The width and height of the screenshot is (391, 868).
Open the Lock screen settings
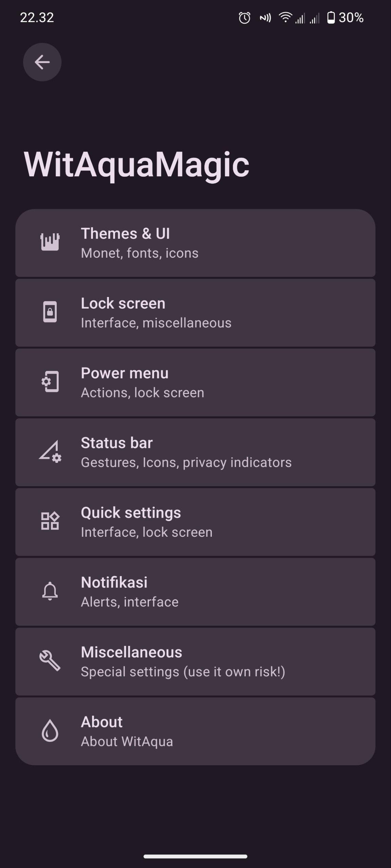195,313
